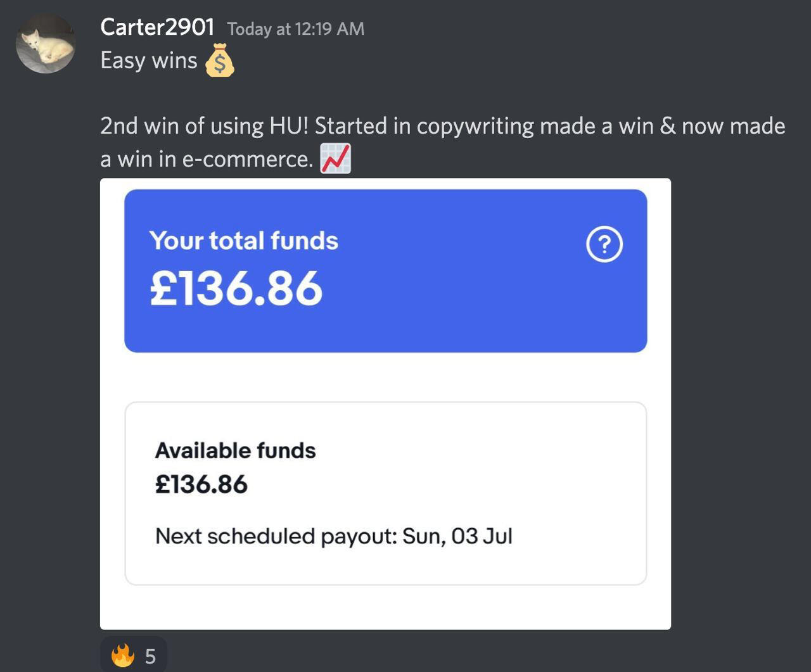Open the question mark help icon

604,245
